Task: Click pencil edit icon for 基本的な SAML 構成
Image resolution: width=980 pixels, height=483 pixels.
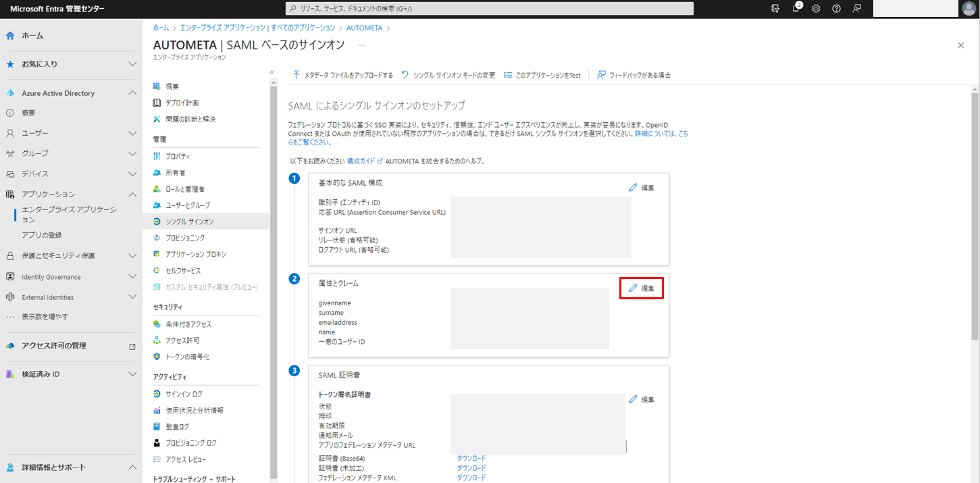Action: (633, 188)
